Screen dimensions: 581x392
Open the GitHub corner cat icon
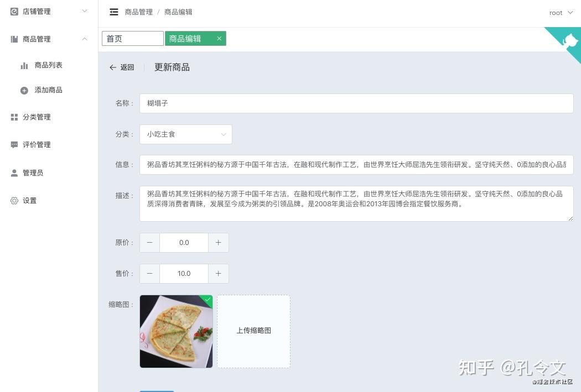click(570, 40)
